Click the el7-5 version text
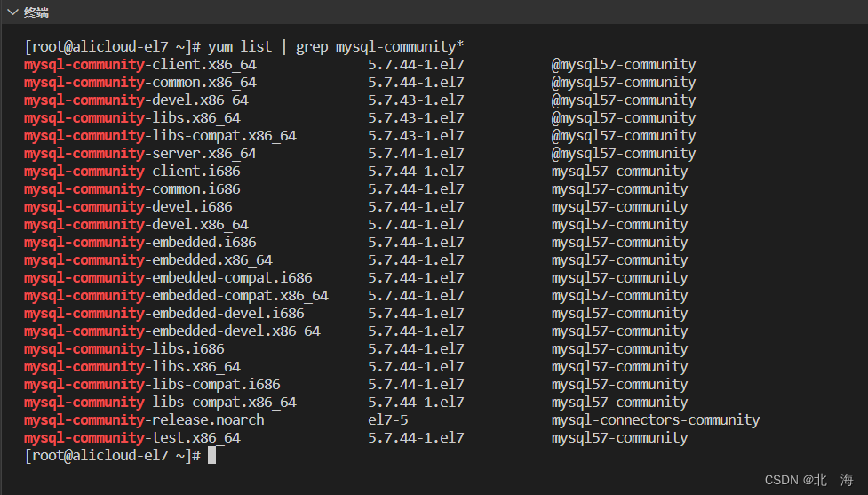Screen dimensions: 868x495 388,419
